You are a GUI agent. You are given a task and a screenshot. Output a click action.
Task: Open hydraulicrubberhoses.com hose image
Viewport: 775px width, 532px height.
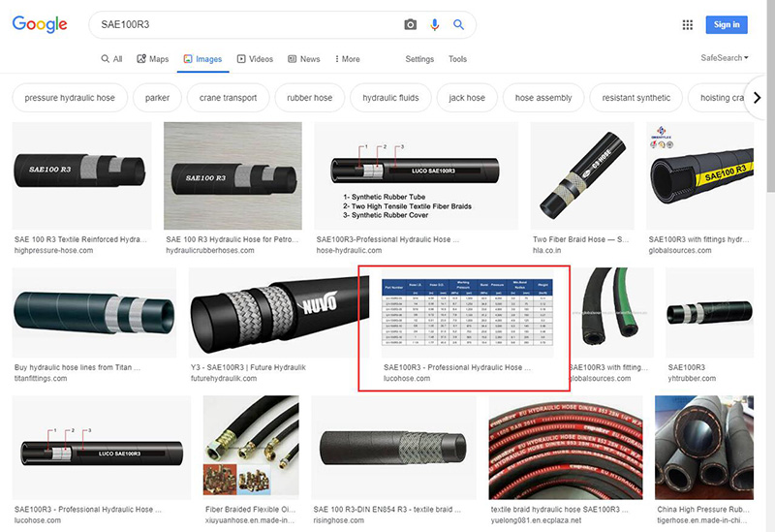pyautogui.click(x=232, y=176)
